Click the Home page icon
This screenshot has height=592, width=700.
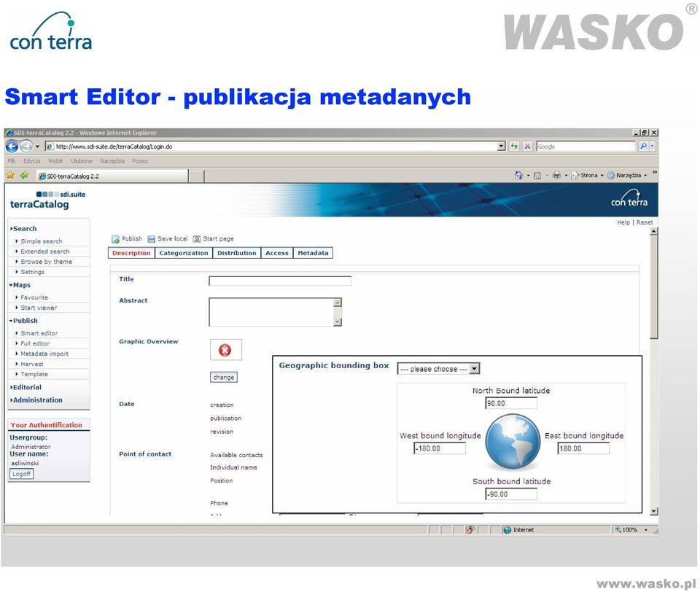[x=518, y=176]
